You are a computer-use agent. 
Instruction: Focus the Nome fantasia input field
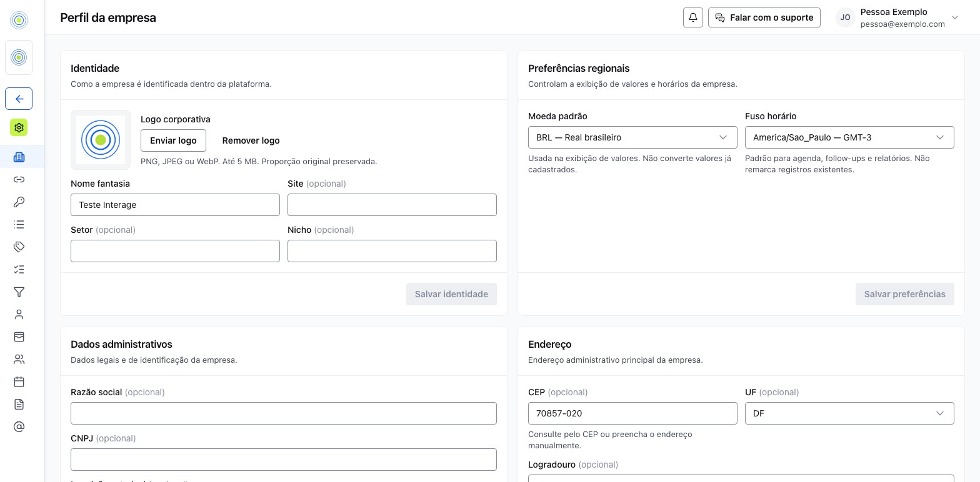(175, 205)
